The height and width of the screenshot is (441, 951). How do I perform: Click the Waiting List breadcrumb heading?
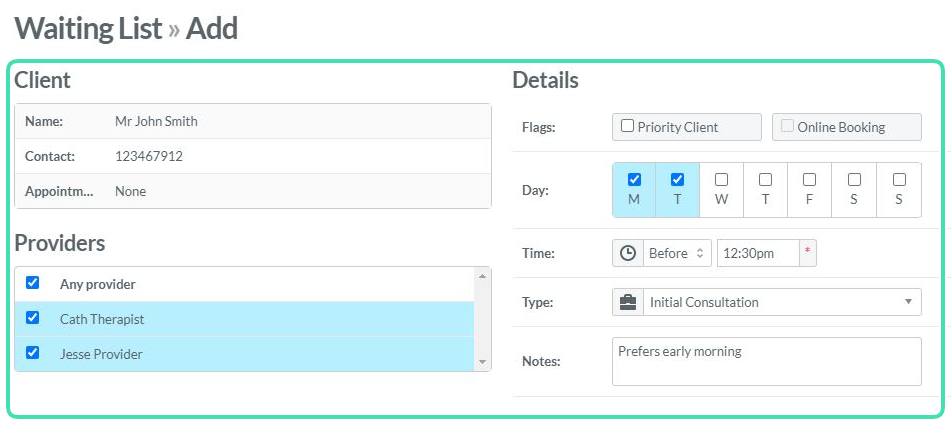pos(89,29)
